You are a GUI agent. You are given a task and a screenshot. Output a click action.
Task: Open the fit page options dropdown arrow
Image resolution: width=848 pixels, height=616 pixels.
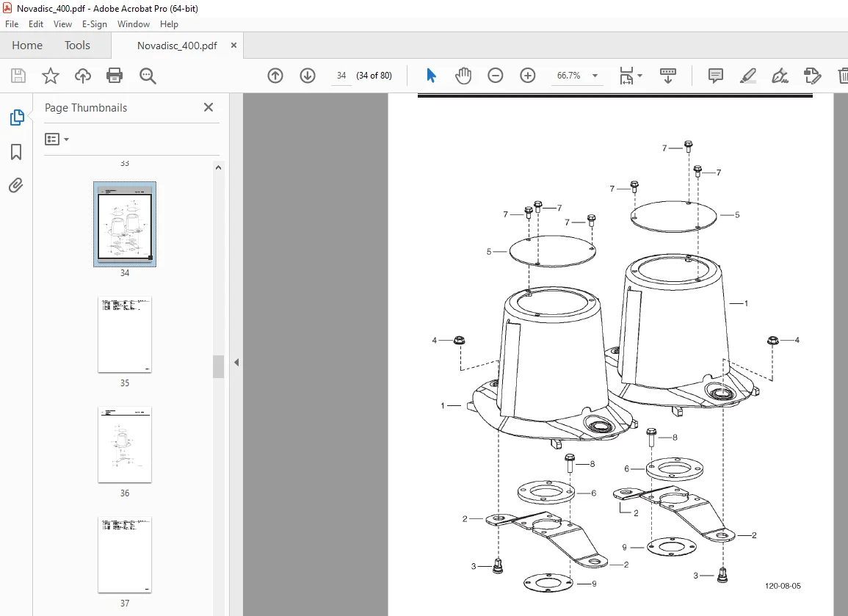coord(640,76)
